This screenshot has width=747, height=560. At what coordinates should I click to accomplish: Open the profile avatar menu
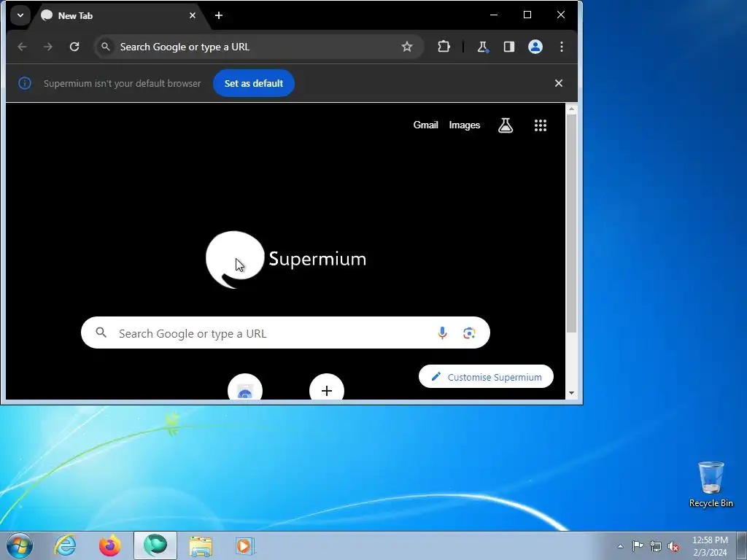535,47
